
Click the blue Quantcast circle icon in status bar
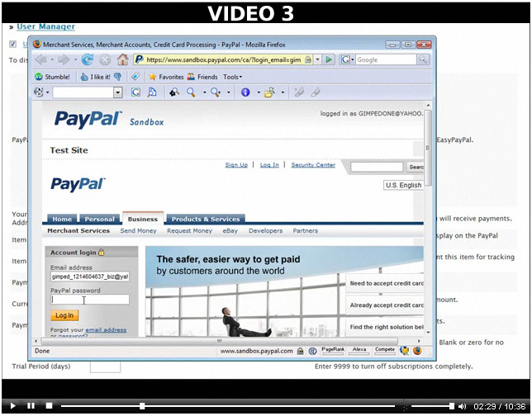point(312,351)
